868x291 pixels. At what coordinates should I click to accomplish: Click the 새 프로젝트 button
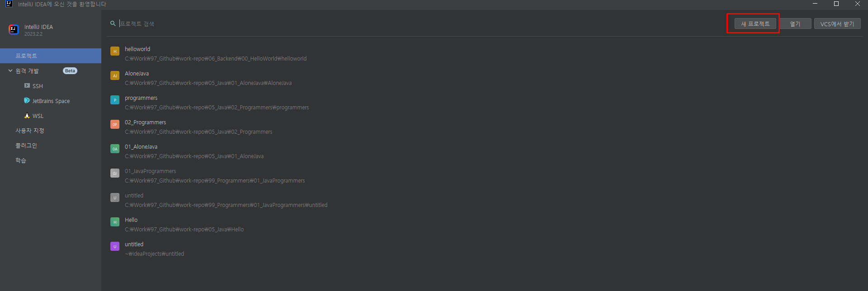coord(755,23)
